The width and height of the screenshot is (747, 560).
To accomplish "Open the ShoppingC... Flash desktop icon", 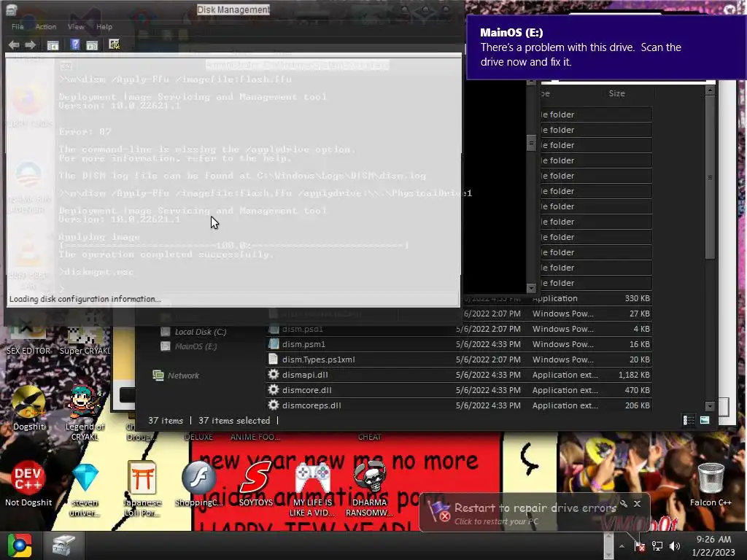I will click(198, 484).
